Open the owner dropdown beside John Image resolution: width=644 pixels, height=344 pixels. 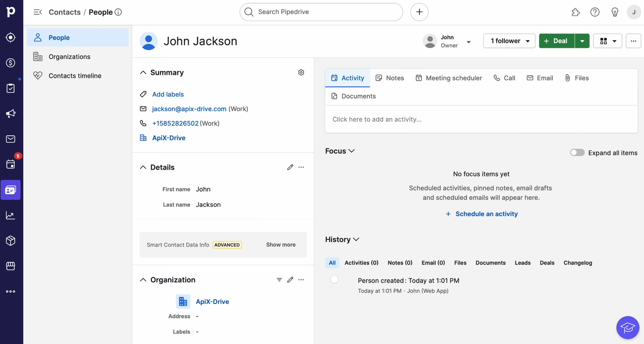pyautogui.click(x=469, y=42)
